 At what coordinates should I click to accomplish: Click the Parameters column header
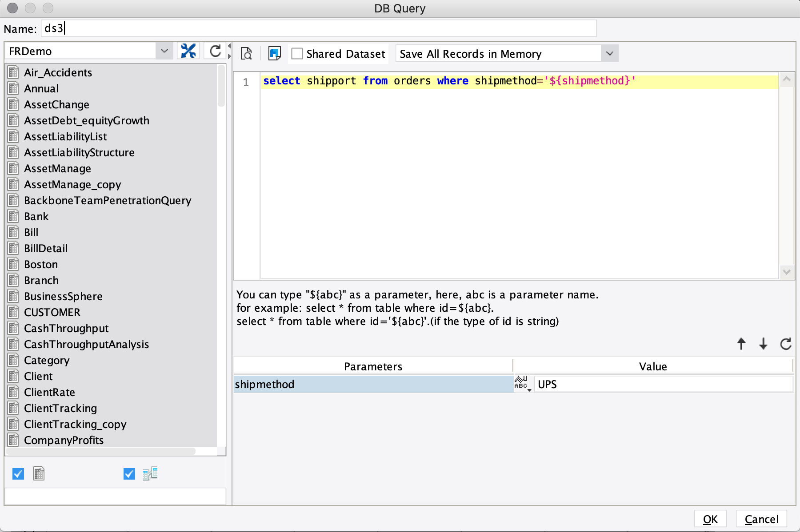click(373, 366)
